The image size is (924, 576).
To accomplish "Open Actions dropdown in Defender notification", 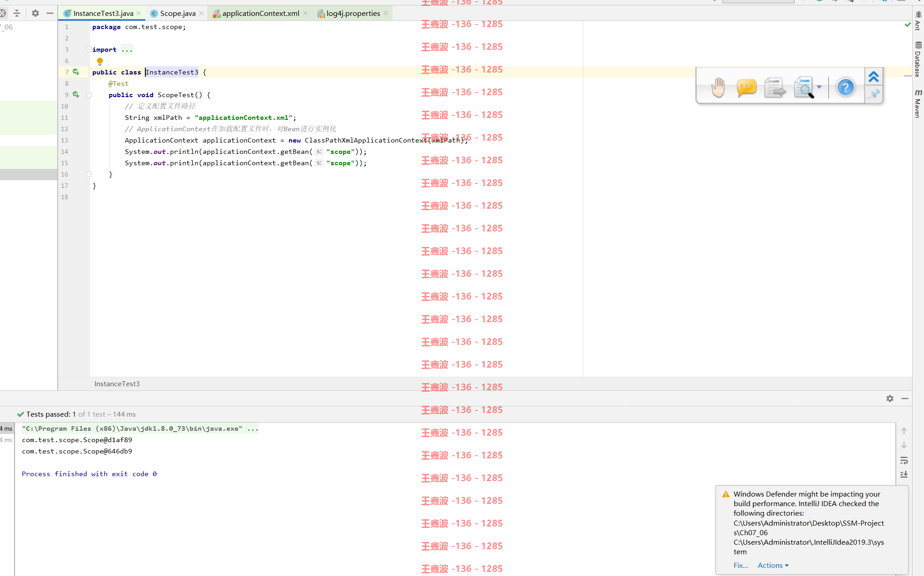I will 773,566.
